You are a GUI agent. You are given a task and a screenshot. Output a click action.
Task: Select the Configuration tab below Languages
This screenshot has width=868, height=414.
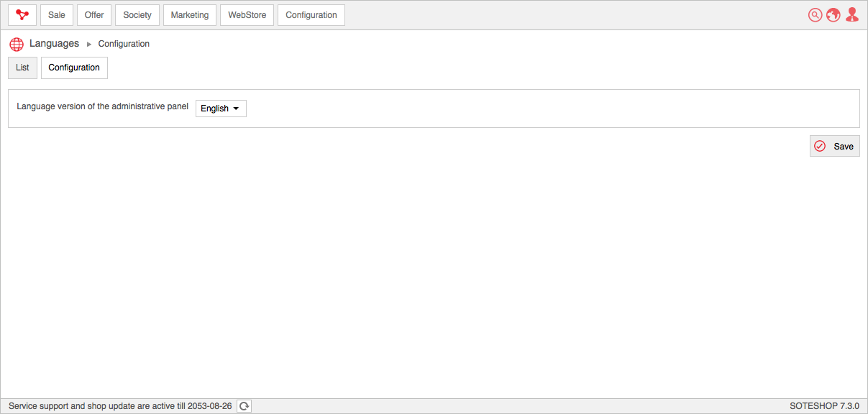tap(74, 68)
